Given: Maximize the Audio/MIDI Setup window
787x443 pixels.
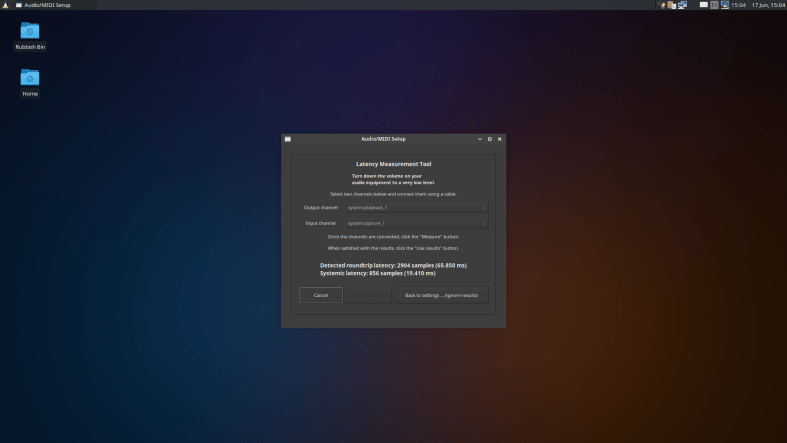Looking at the screenshot, I should (490, 139).
